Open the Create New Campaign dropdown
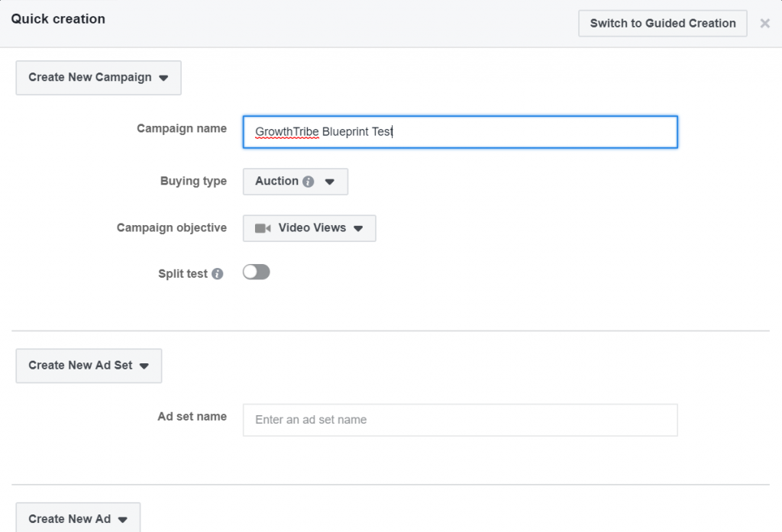Image resolution: width=782 pixels, height=532 pixels. pos(99,78)
